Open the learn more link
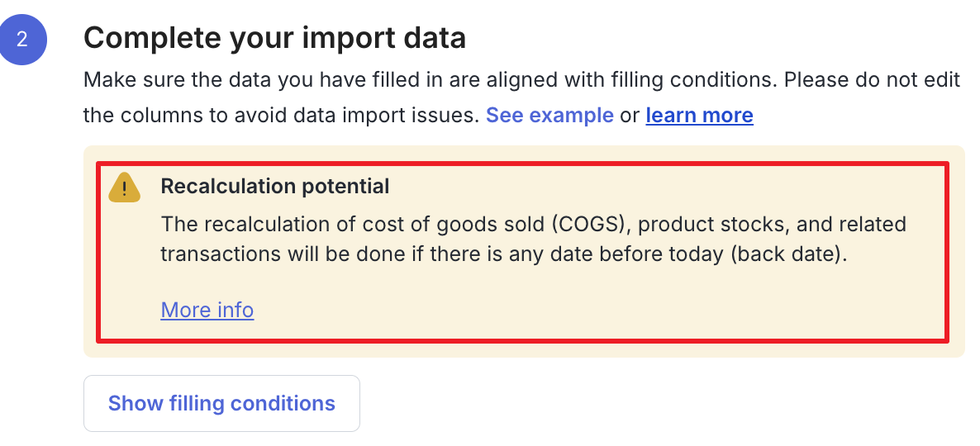The height and width of the screenshot is (446, 980). tap(699, 116)
